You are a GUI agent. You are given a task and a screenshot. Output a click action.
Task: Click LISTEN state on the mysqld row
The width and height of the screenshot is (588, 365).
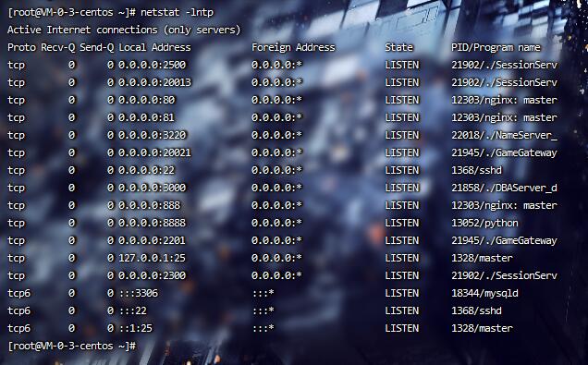tap(402, 293)
